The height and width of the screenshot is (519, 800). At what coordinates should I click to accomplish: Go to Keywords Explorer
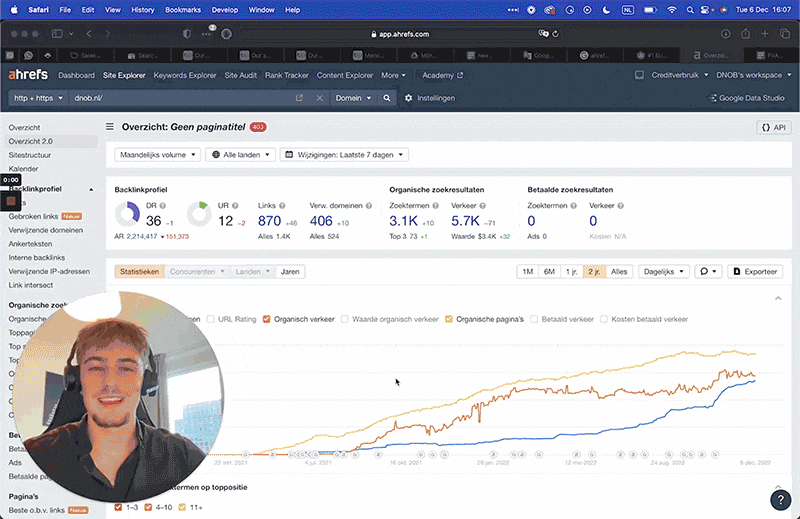point(185,75)
